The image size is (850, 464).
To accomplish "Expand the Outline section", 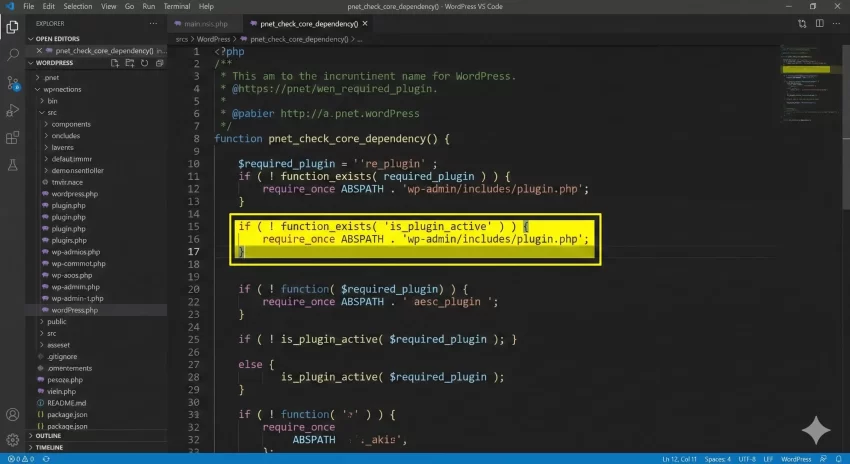I will pos(48,436).
